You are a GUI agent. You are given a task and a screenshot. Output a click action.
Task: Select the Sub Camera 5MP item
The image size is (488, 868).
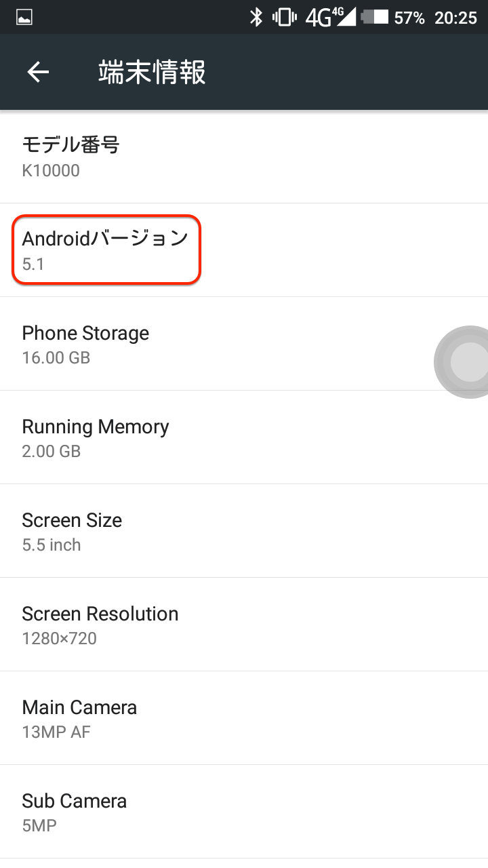[x=244, y=812]
